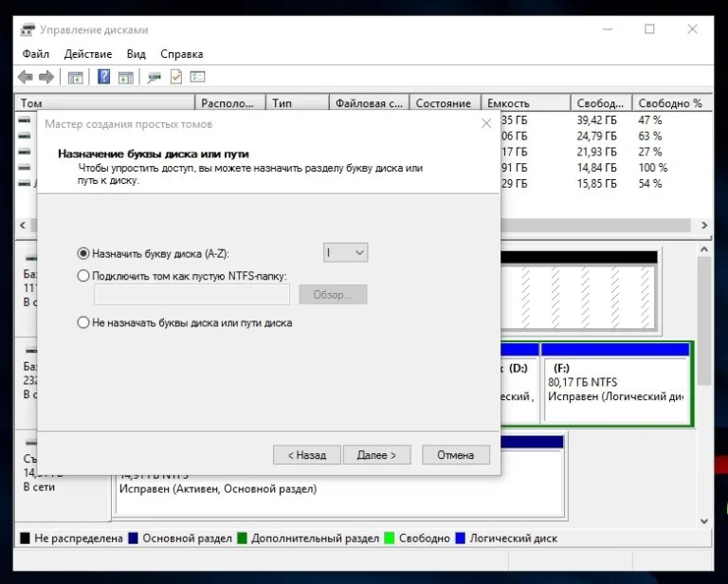The image size is (728, 584).
Task: Open the Действие menu
Action: 88,54
